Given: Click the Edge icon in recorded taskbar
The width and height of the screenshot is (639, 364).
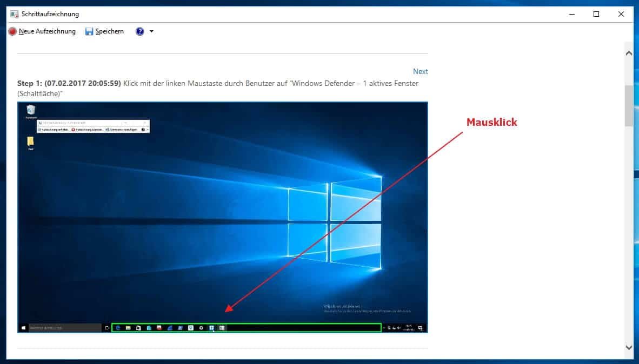Looking at the screenshot, I should pos(118,328).
